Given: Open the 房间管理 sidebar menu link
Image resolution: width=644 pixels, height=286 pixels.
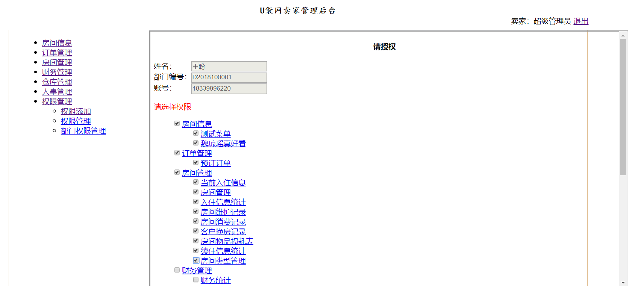Looking at the screenshot, I should click(57, 62).
